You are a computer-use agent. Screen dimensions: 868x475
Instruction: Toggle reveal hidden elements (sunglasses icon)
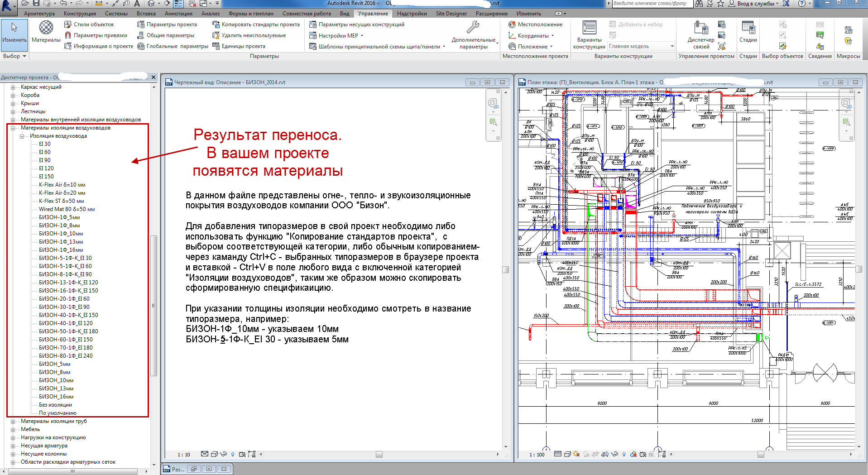614,455
